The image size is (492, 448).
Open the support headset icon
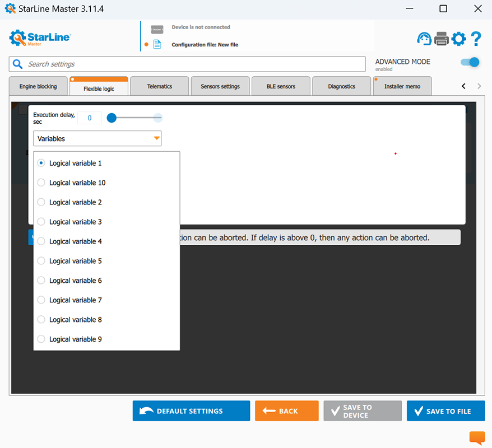tap(424, 39)
